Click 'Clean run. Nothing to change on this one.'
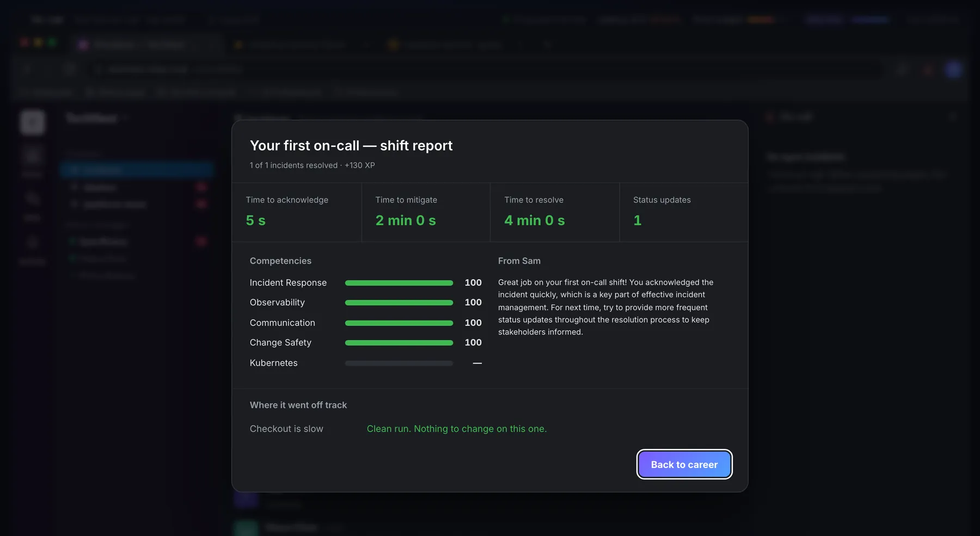This screenshot has width=980, height=536. pos(457,429)
